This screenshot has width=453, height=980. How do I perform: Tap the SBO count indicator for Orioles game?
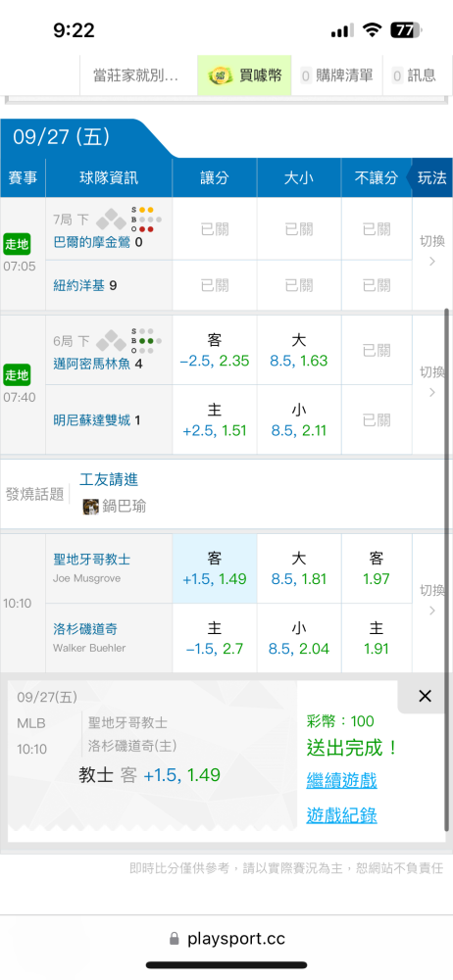coord(146,220)
